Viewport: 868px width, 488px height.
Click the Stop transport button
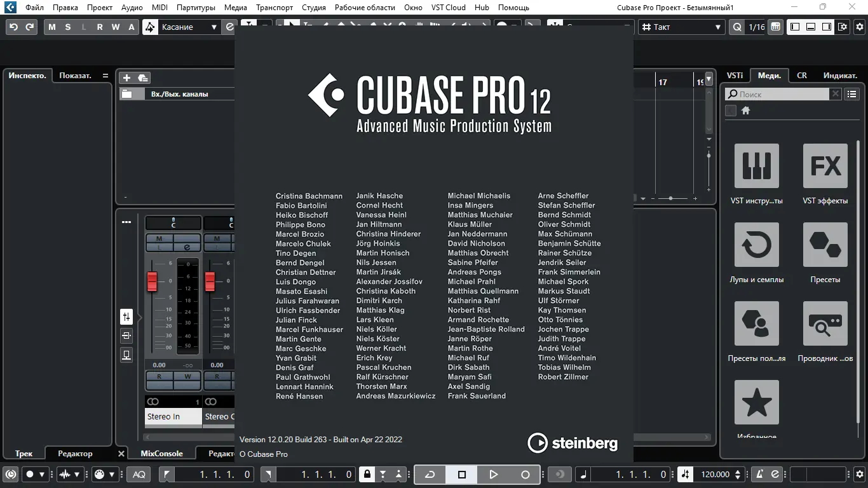click(462, 475)
